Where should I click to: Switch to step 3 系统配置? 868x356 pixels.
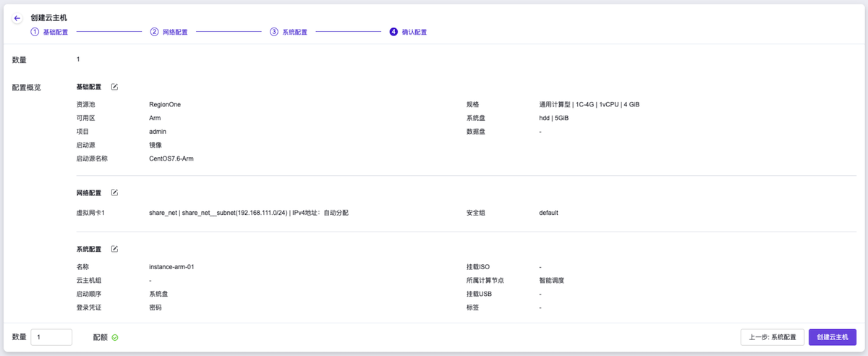point(288,32)
